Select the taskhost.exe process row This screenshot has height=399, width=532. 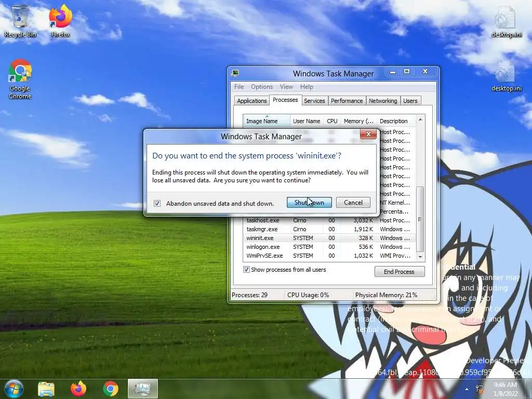[x=329, y=220]
